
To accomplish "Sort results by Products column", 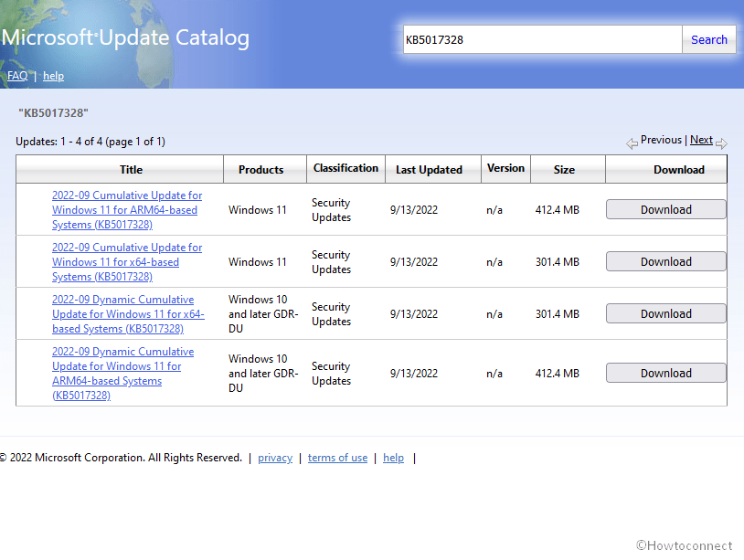I will click(x=260, y=169).
